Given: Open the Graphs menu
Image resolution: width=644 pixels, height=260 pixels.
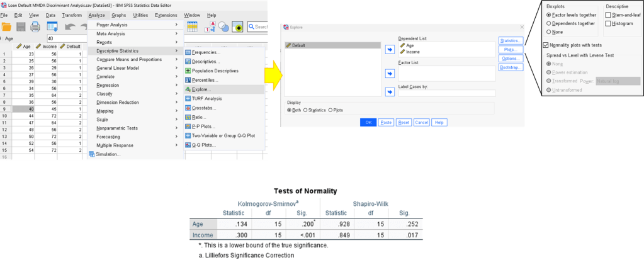Looking at the screenshot, I should click(118, 15).
